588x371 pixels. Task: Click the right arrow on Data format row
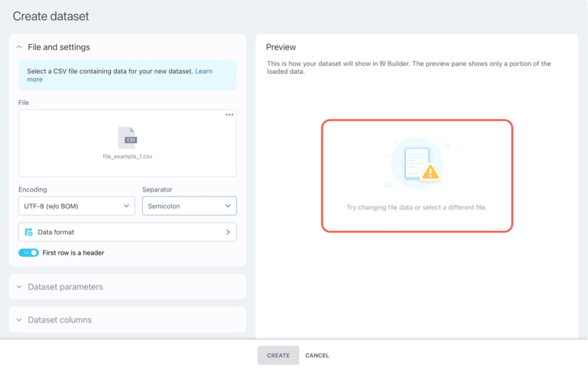(228, 232)
